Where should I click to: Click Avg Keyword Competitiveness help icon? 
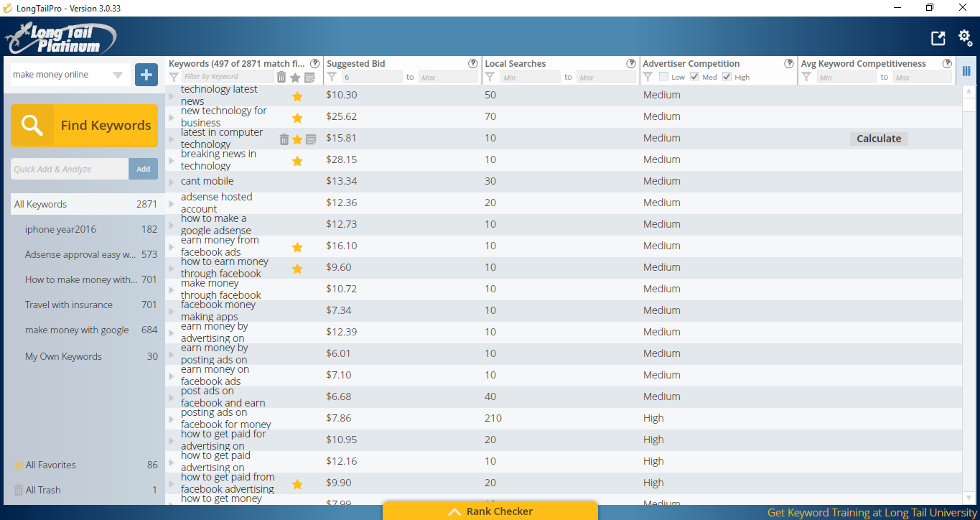tap(947, 64)
